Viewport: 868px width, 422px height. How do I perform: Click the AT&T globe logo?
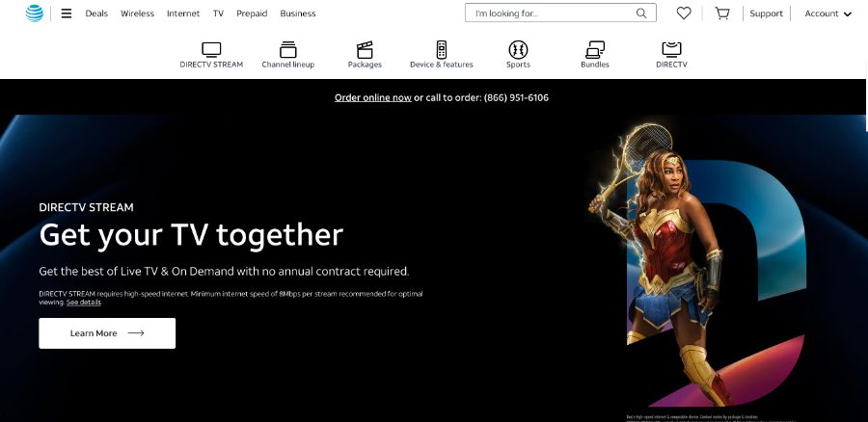[x=35, y=13]
